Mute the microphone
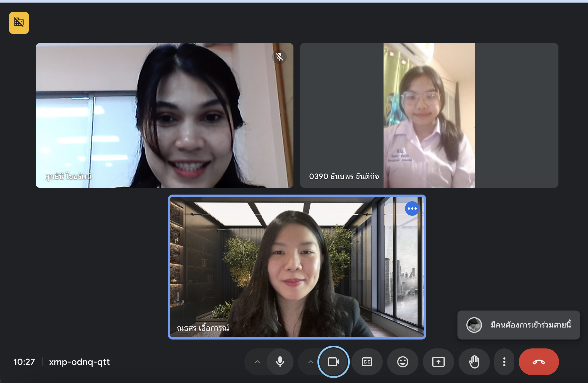Viewport: 588px width, 383px height. [x=280, y=362]
